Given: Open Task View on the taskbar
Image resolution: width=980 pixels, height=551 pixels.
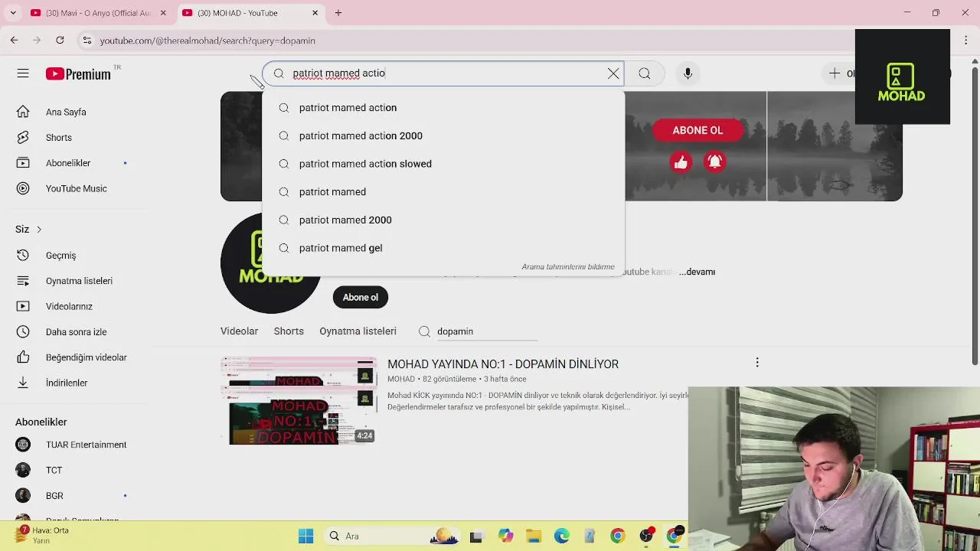Looking at the screenshot, I should (476, 536).
